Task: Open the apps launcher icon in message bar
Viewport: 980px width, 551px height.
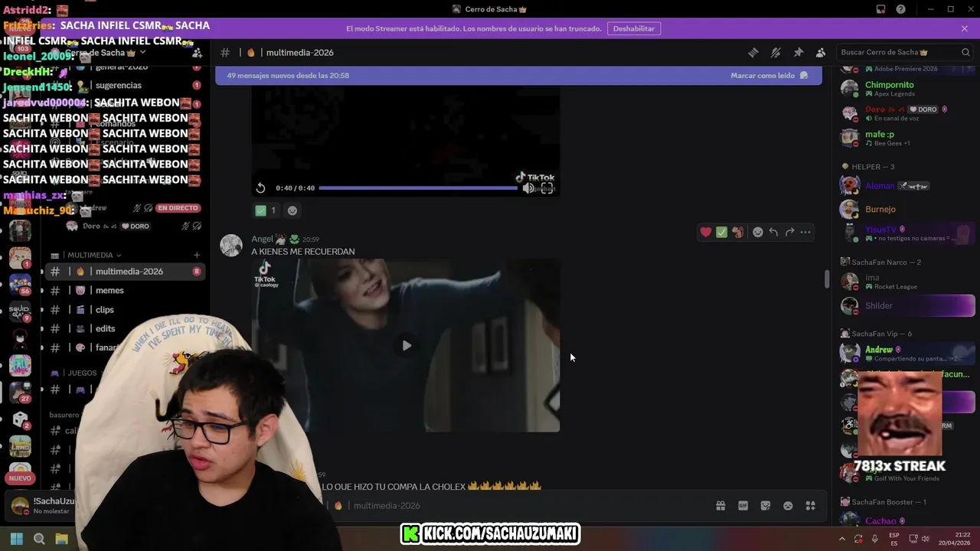Action: pyautogui.click(x=811, y=506)
